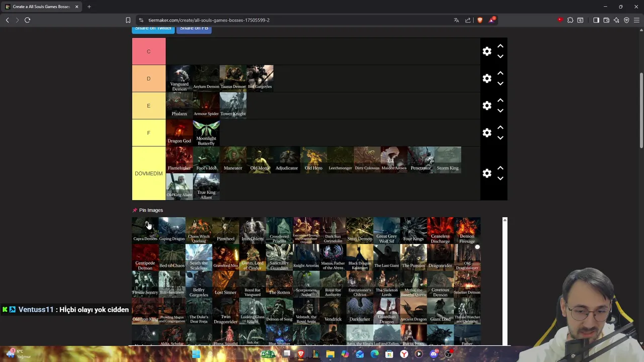Open the extensions puzzle icon
This screenshot has width=644, height=362.
570,20
